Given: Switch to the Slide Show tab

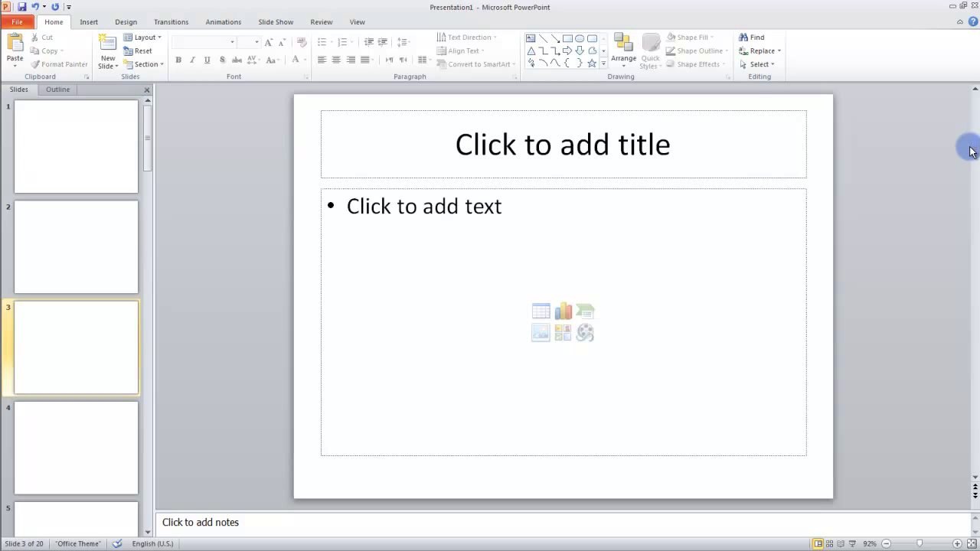Looking at the screenshot, I should click(x=276, y=22).
